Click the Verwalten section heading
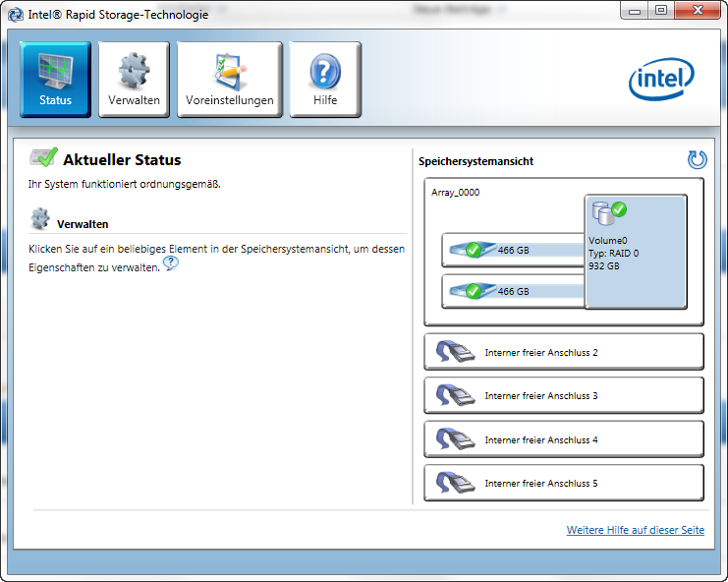Image resolution: width=728 pixels, height=582 pixels. [x=83, y=224]
